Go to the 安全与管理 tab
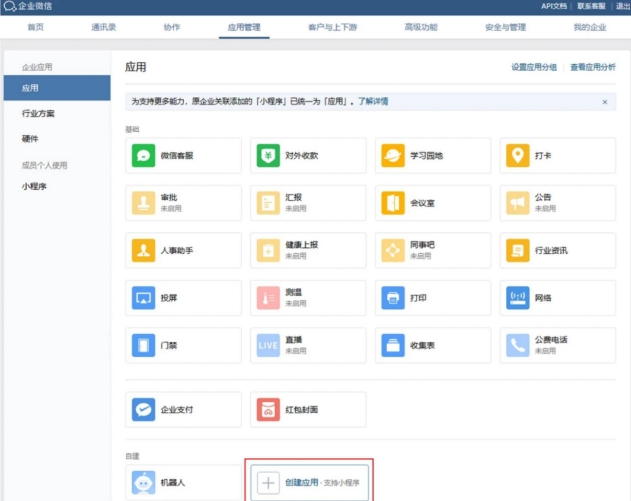This screenshot has height=501, width=631. tap(505, 27)
